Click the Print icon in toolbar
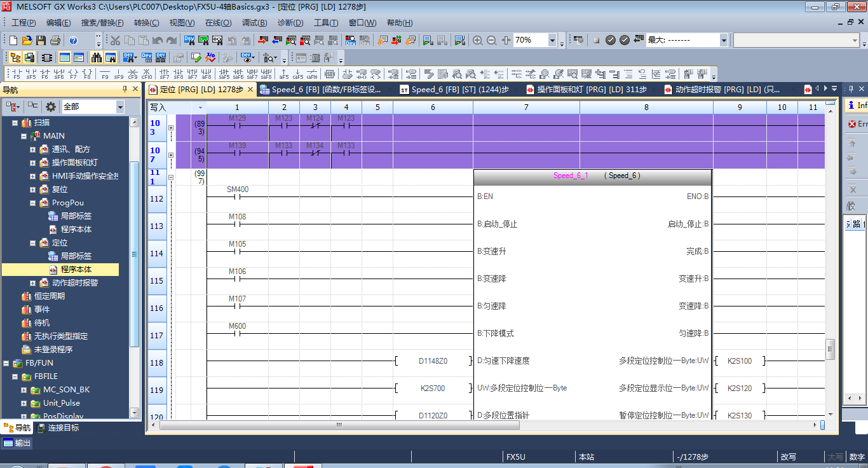Screen dimensions: 868x468 [x=55, y=40]
